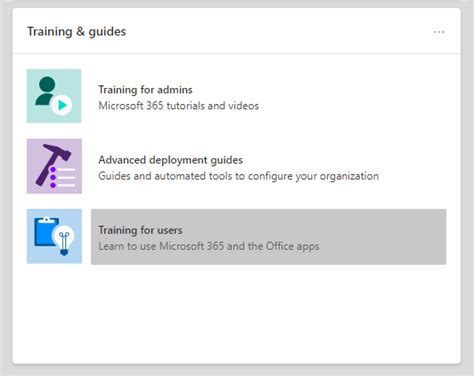Select the highlighted Training for users item
Screen dimensions: 474x376
point(269,237)
